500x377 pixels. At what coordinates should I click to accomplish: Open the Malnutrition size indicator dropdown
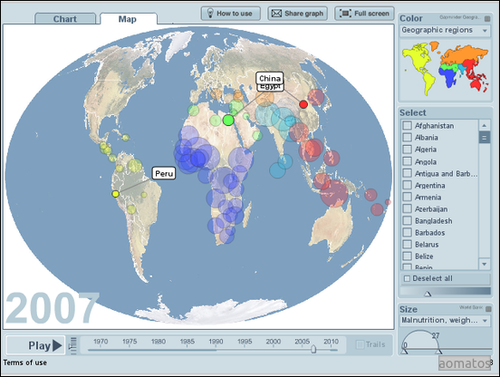pos(445,320)
